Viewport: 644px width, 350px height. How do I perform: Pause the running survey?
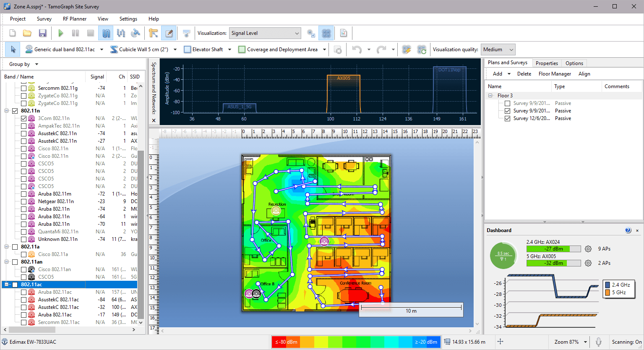[x=75, y=33]
